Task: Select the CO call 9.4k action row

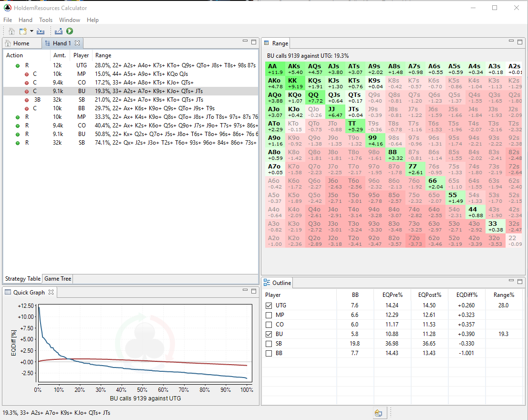Action: 131,83
